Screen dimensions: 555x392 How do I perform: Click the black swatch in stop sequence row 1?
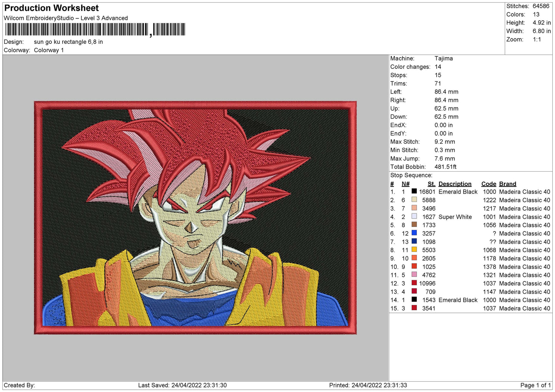(414, 191)
